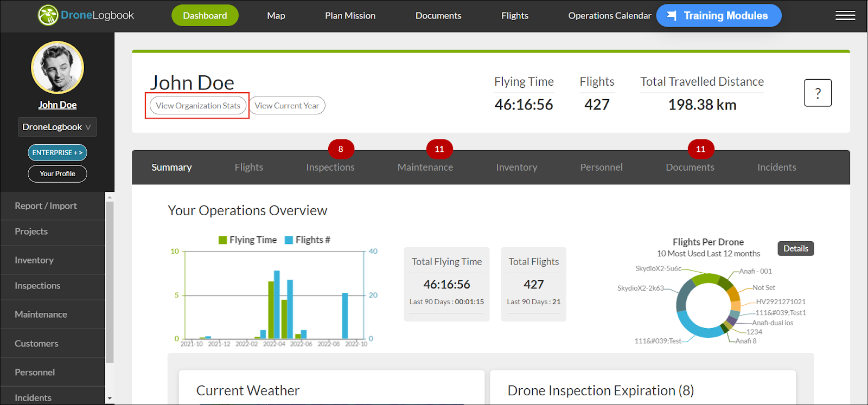Open Your Profile button
The width and height of the screenshot is (868, 405).
pos(58,173)
